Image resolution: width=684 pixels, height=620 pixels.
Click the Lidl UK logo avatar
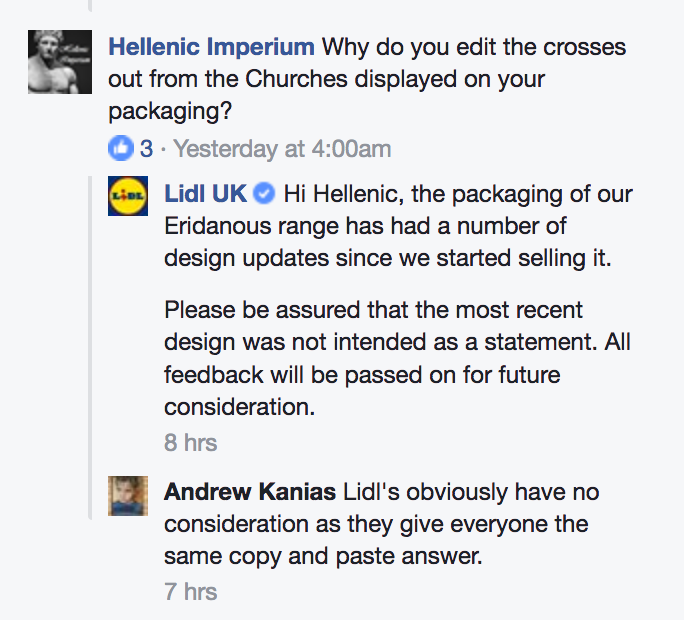pos(128,196)
